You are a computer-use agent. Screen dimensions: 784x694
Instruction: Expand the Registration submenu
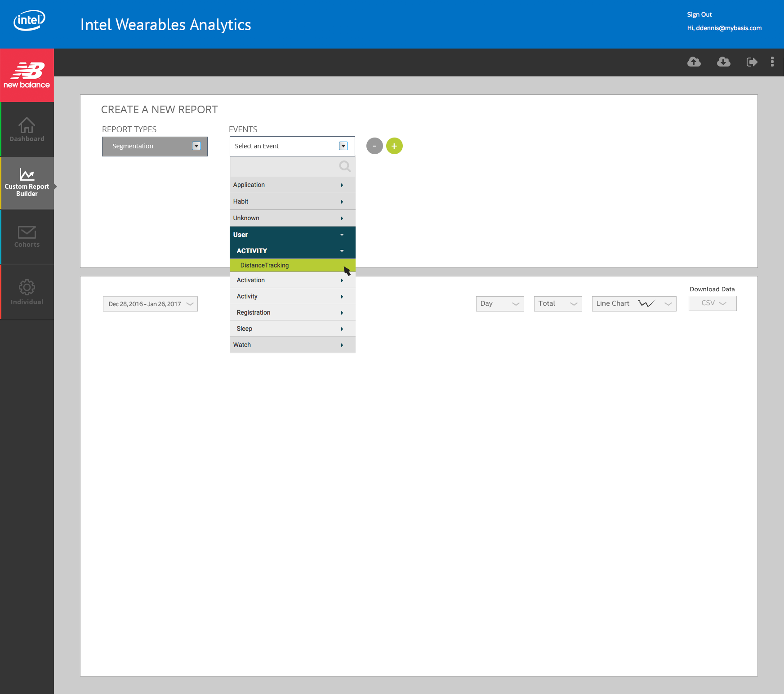pos(292,312)
